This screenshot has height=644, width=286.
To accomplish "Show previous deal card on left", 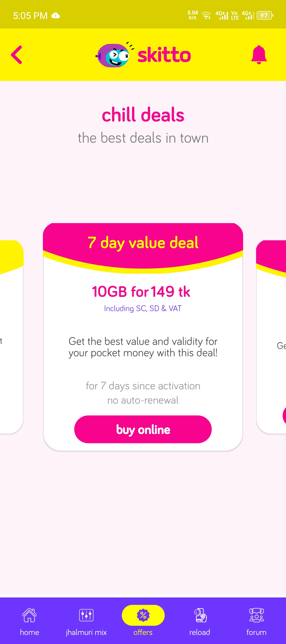I will [12, 337].
